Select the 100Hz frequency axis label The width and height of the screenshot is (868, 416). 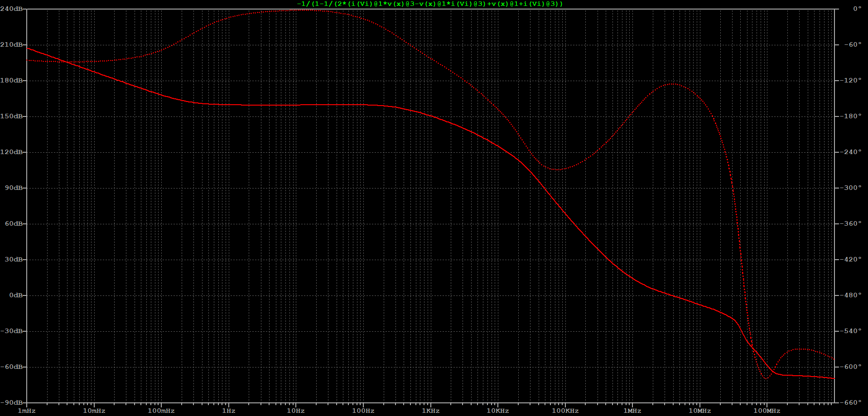pyautogui.click(x=363, y=411)
